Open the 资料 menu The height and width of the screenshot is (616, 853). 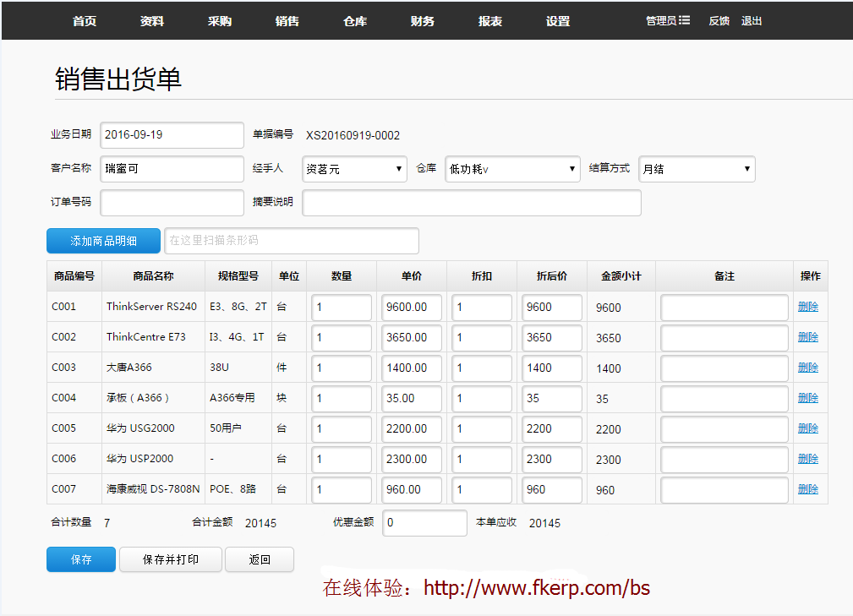click(152, 20)
